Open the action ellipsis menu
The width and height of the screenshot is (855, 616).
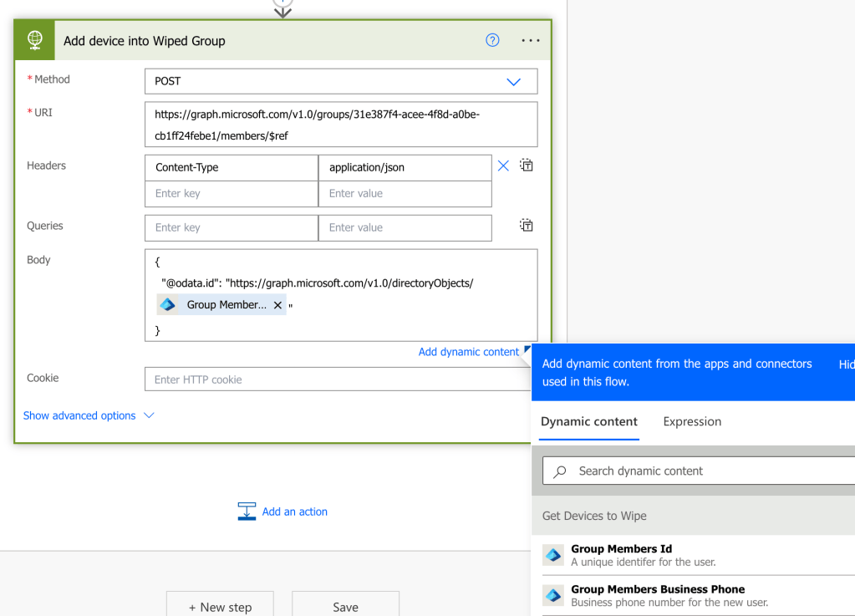531,40
